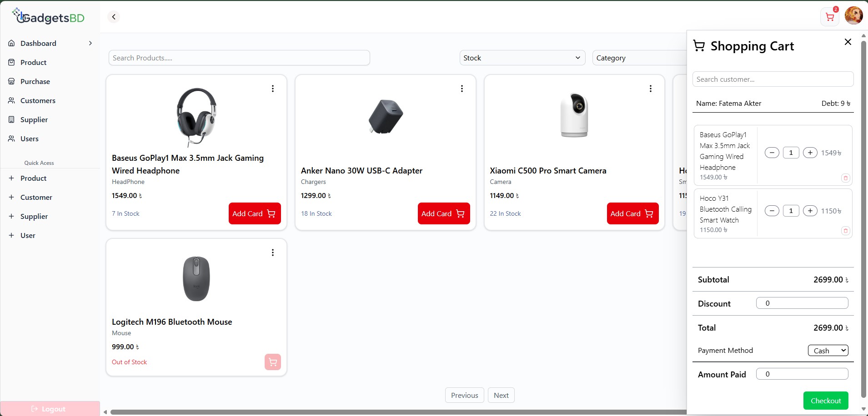Open the Stock filter dropdown
The image size is (868, 416).
pyautogui.click(x=522, y=58)
